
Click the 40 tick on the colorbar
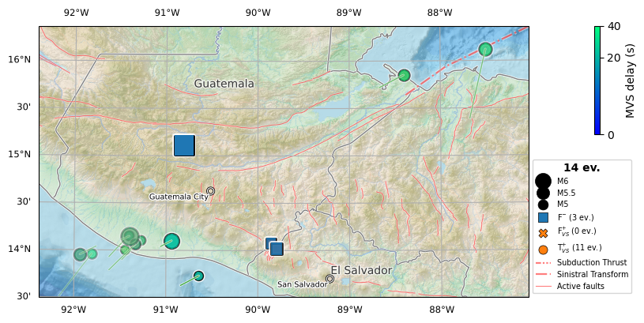[614, 26]
